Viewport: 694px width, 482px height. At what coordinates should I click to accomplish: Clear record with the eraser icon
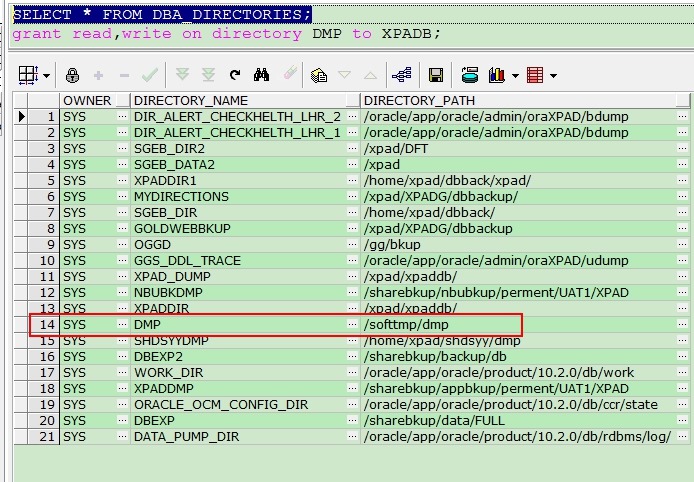[x=290, y=73]
